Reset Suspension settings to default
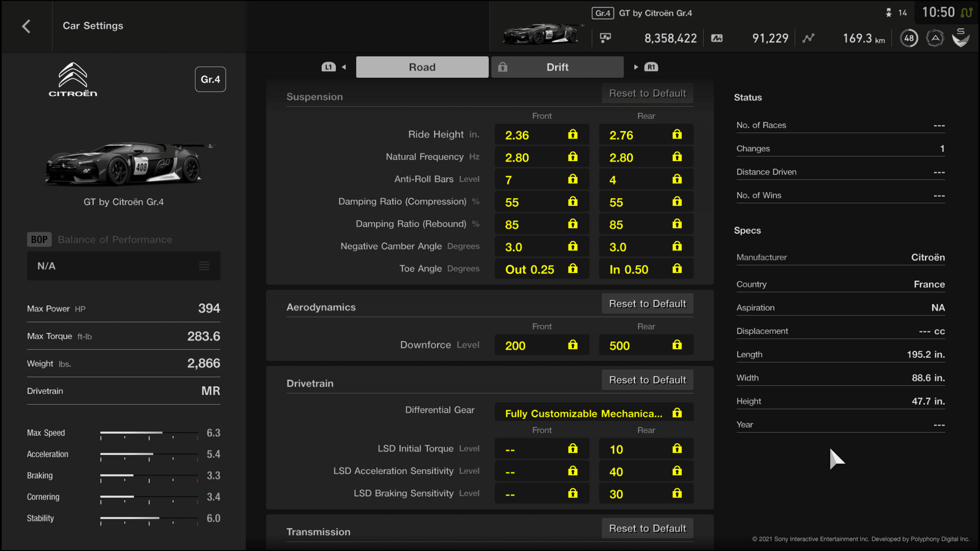Screen dimensions: 980x551 tap(647, 93)
